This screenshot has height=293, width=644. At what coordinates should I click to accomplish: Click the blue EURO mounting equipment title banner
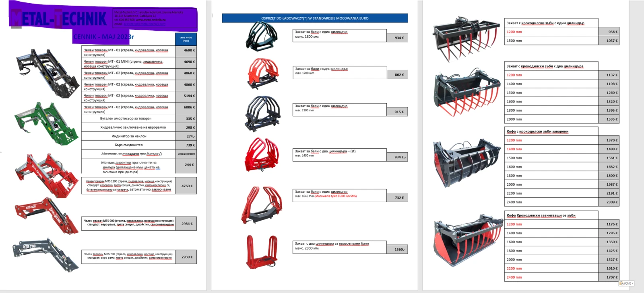315,18
